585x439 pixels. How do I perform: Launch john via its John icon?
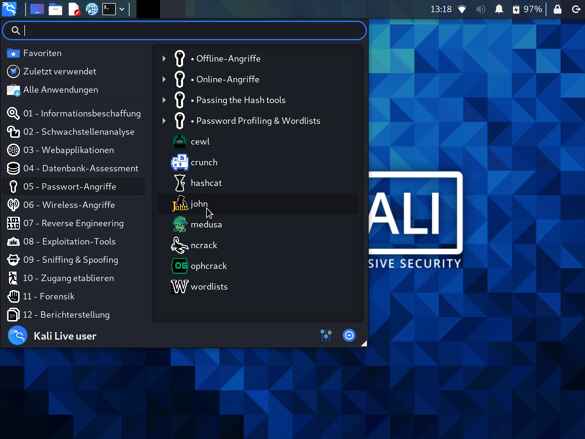[180, 204]
